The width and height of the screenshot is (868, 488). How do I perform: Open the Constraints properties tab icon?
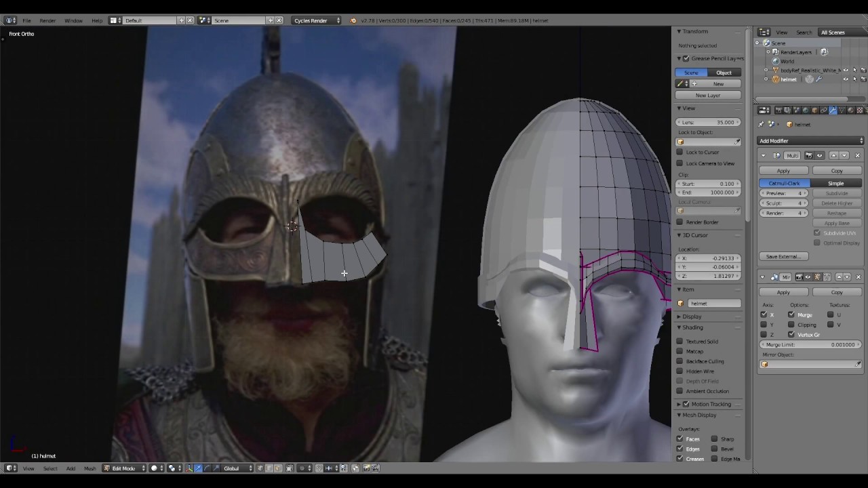pos(824,110)
